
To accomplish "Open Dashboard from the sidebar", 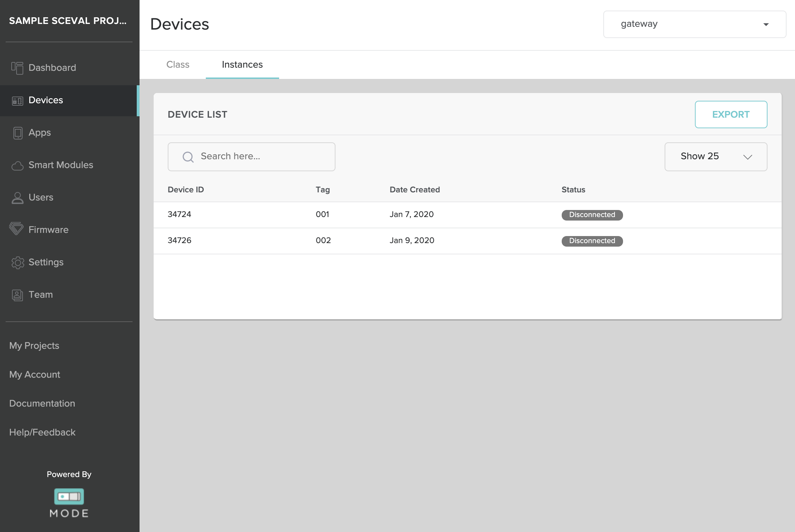I will (x=69, y=68).
